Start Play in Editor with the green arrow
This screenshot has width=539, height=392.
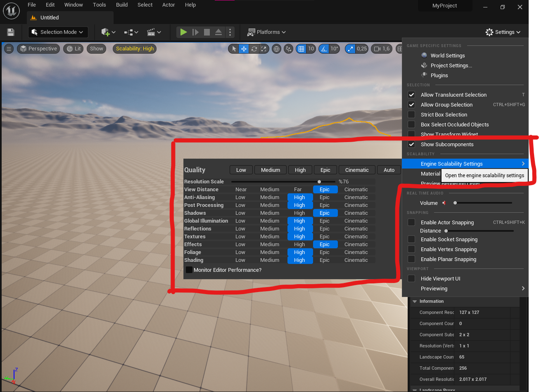point(183,32)
